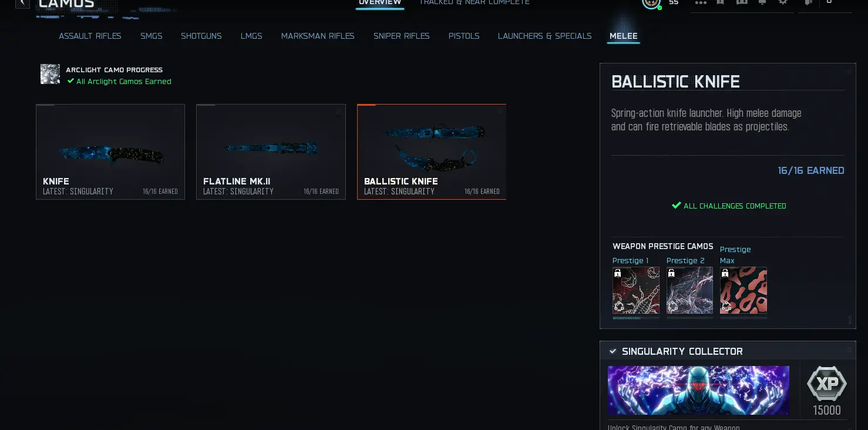This screenshot has width=868, height=430.
Task: Click lock icon on Prestige 1 camo
Action: [618, 273]
